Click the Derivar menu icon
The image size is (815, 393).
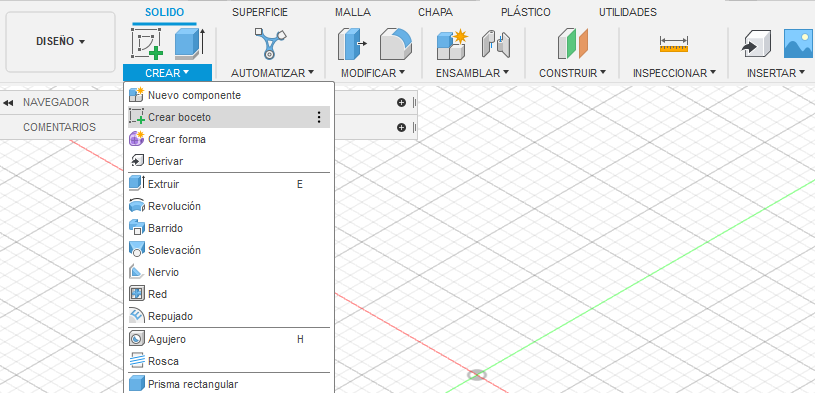point(136,161)
